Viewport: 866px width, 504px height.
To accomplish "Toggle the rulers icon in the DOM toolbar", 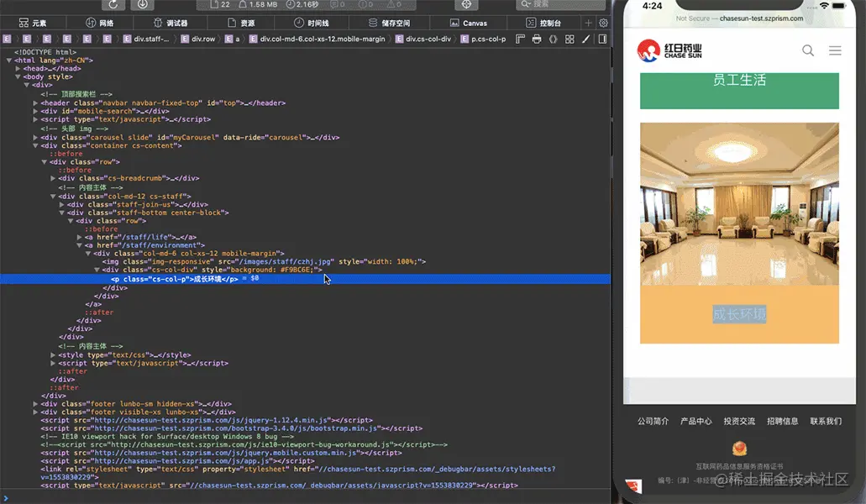I will click(520, 39).
